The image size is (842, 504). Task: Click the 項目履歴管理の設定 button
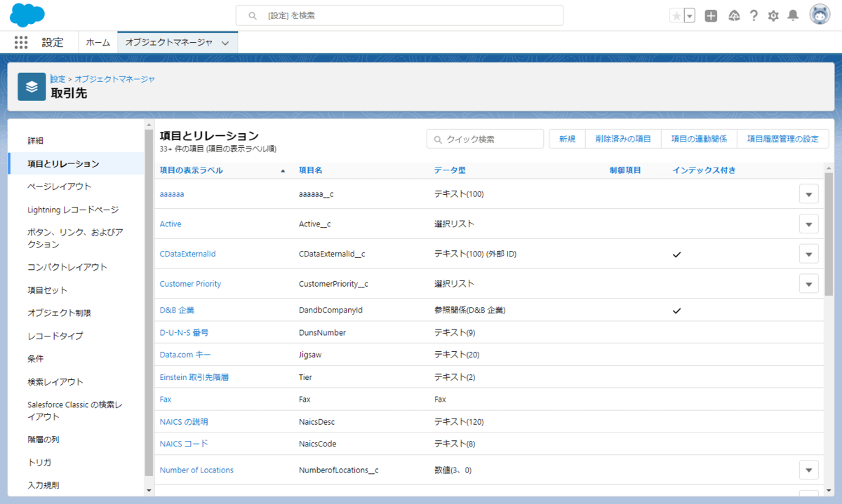tap(782, 139)
